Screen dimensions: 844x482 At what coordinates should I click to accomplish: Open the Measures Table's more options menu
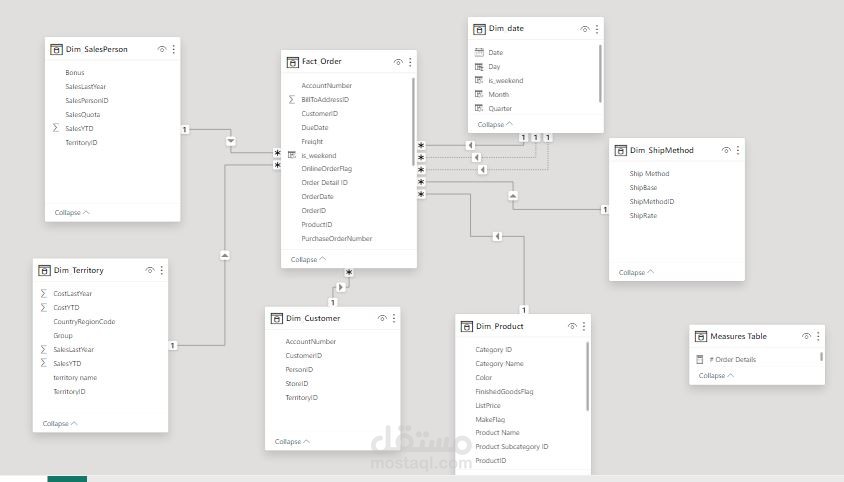[818, 336]
